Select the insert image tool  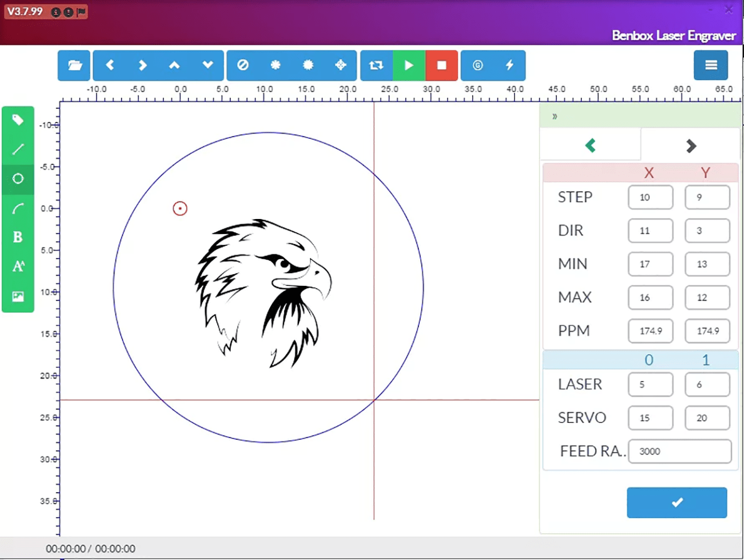[x=18, y=296]
